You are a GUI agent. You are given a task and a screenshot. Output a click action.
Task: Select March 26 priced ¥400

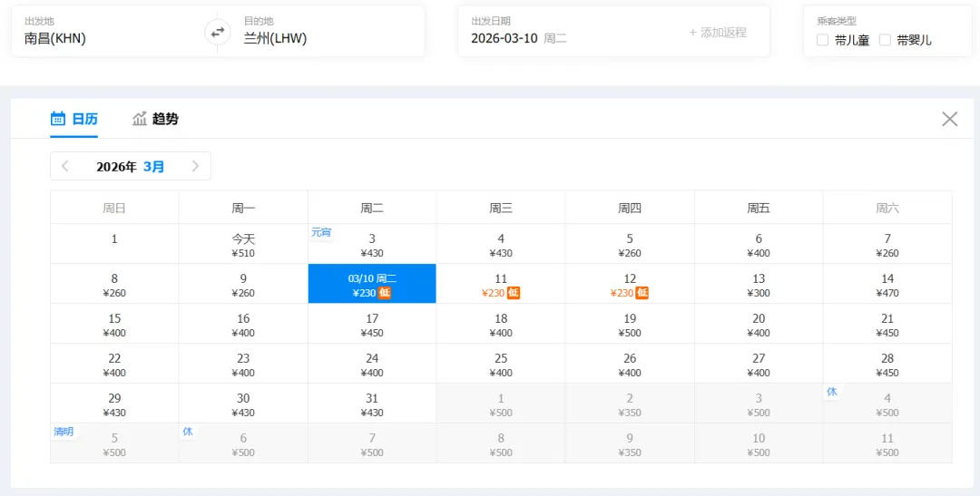630,364
